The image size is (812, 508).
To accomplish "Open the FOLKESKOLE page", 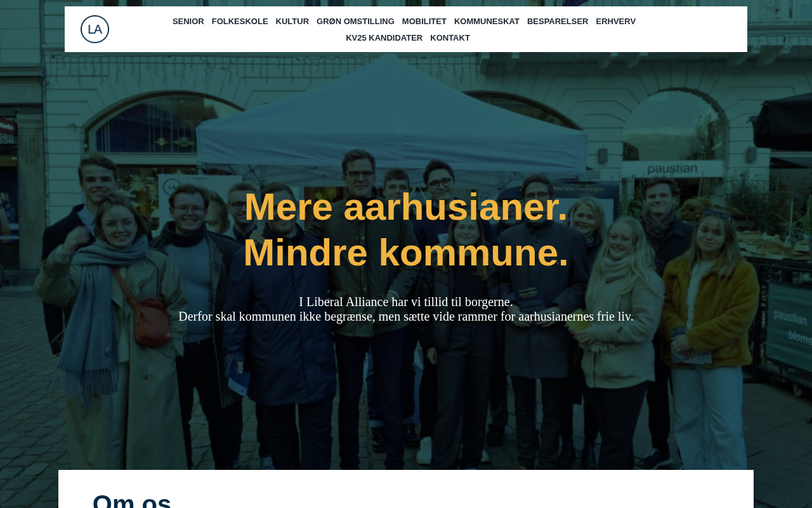I will (x=240, y=22).
